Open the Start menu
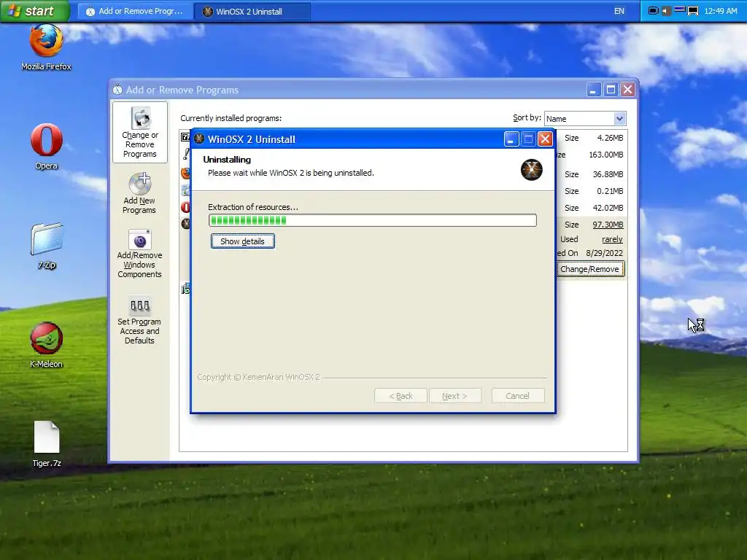747x560 pixels. (x=35, y=11)
